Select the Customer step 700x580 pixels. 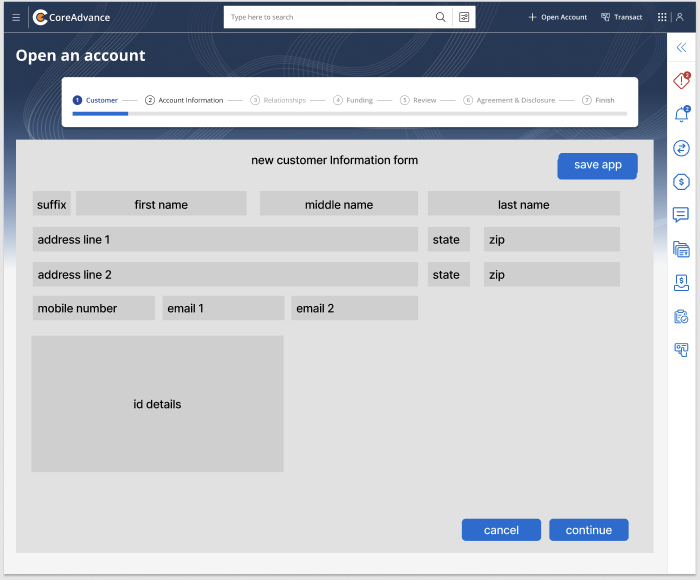tap(95, 100)
